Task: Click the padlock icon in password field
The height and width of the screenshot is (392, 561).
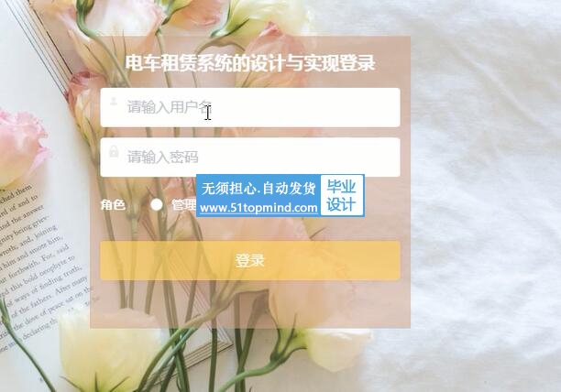Action: (114, 151)
